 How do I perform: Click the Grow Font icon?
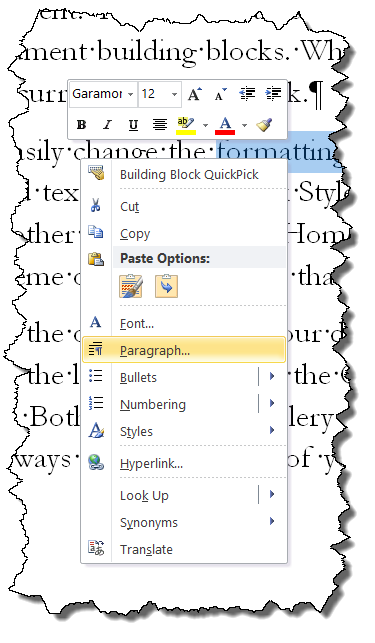click(194, 94)
